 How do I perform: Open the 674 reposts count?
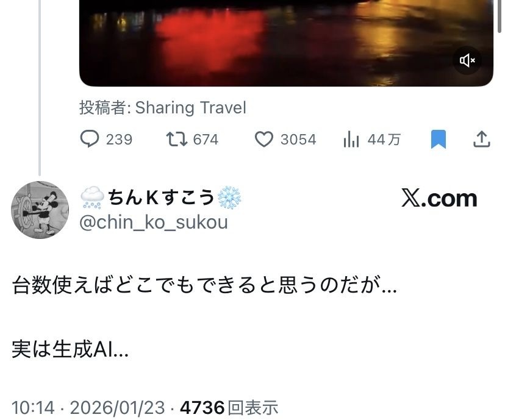coord(206,140)
